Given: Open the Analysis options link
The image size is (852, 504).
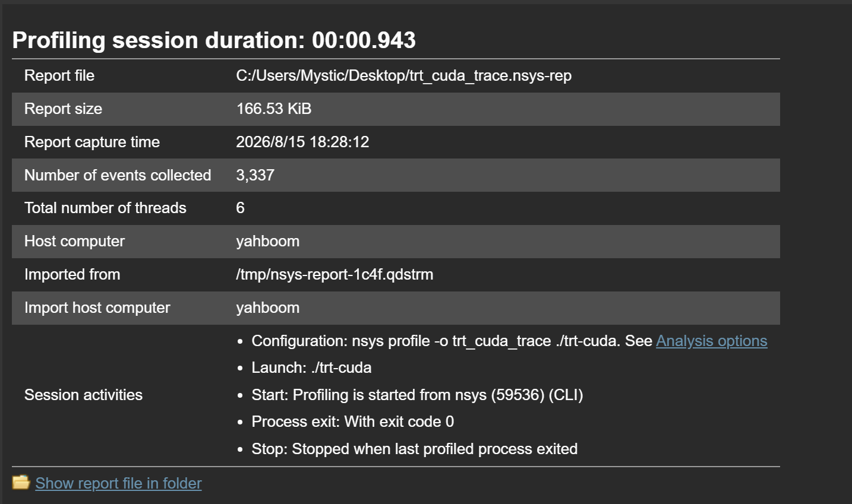Looking at the screenshot, I should [x=711, y=341].
